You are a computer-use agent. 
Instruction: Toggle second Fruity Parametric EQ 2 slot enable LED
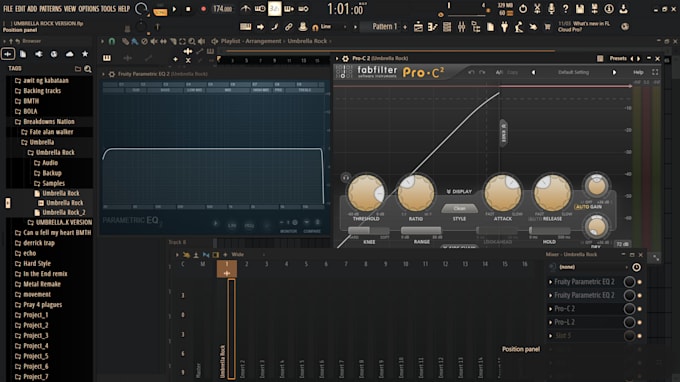click(640, 295)
